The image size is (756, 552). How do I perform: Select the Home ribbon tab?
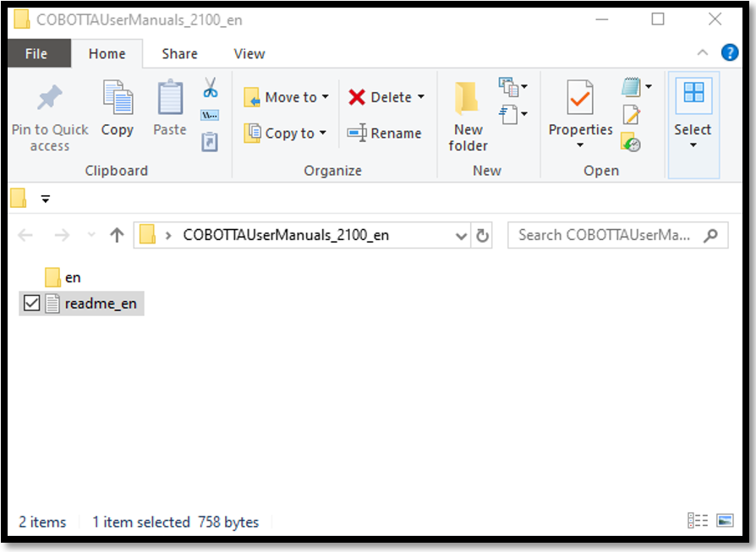point(107,53)
